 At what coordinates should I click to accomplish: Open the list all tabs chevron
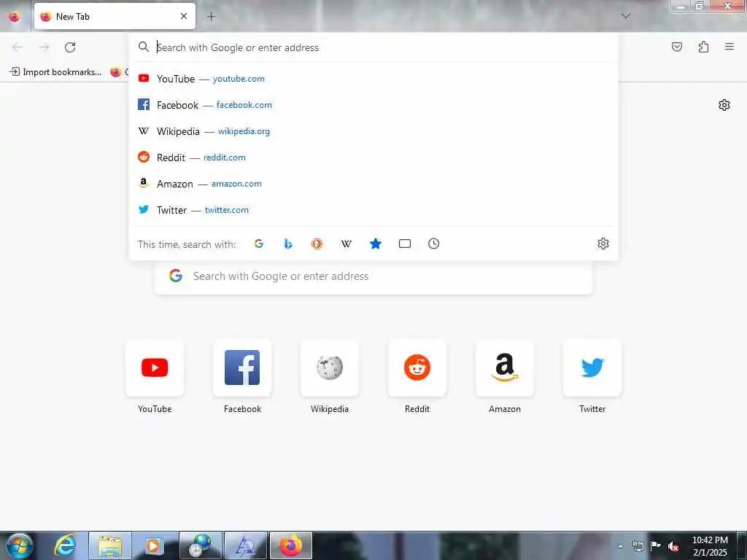(625, 16)
